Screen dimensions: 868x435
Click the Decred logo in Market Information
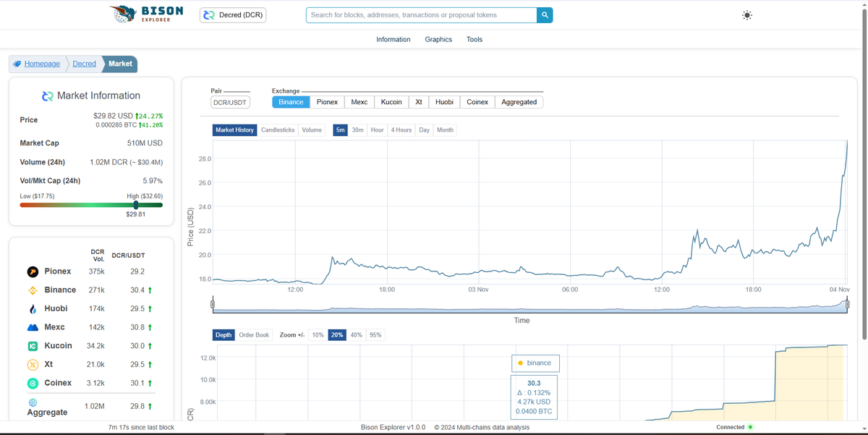tap(48, 96)
